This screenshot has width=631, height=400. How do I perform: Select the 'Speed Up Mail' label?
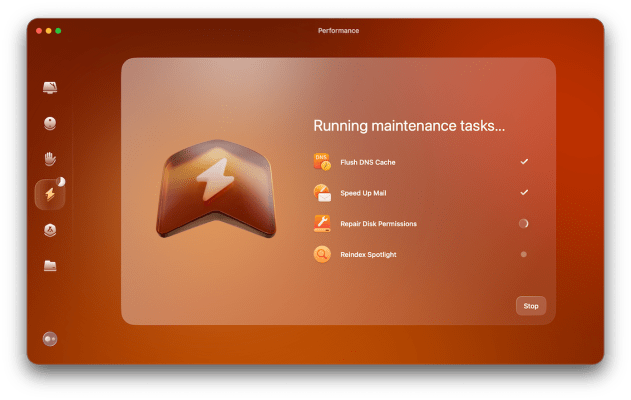point(363,193)
